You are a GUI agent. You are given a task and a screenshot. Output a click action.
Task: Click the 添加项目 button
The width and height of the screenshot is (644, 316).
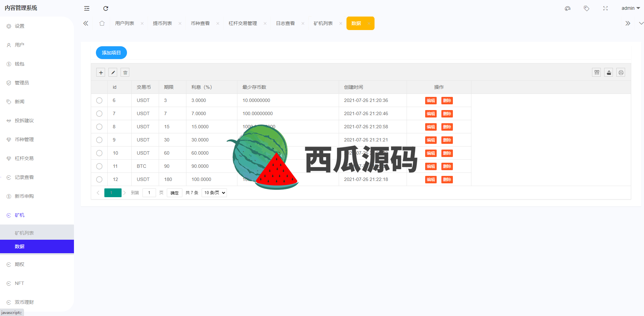tap(111, 53)
